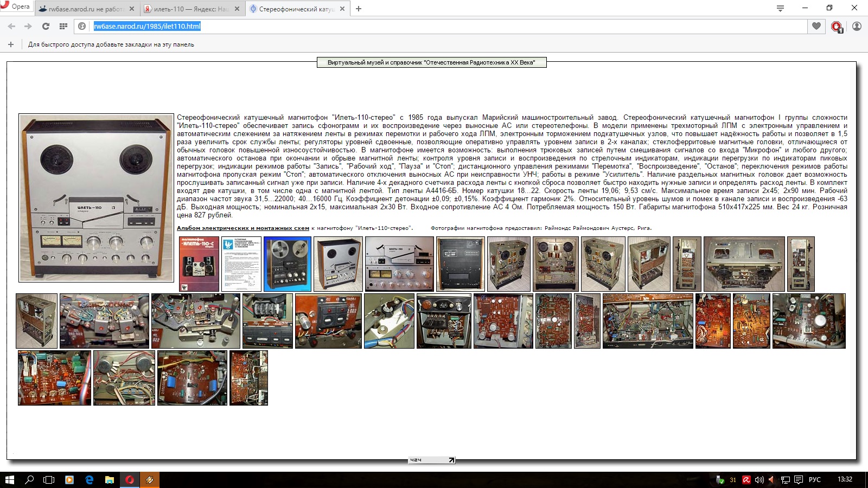
Task: Add page to bookmarks with heart icon
Action: [x=816, y=26]
